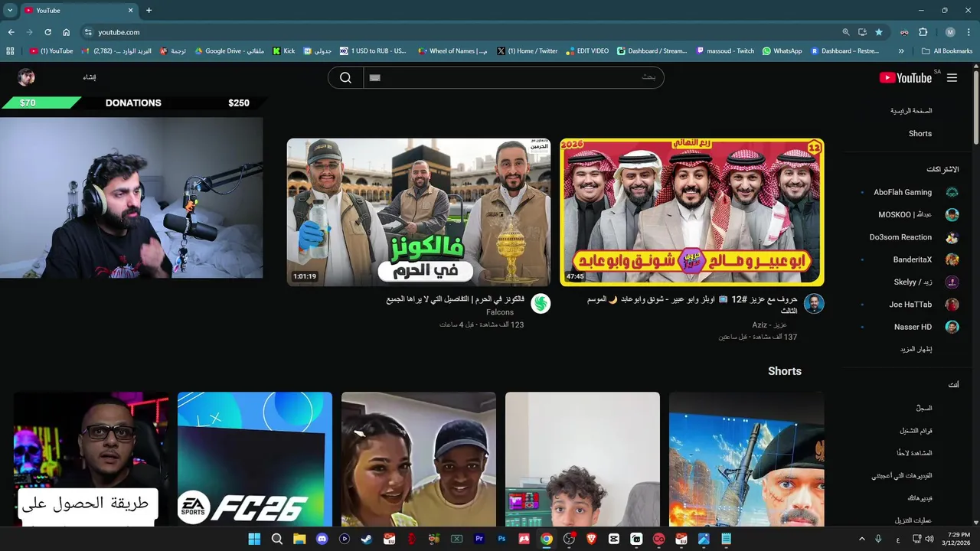Reload the page with the refresh icon
Image resolution: width=980 pixels, height=551 pixels.
click(47, 32)
